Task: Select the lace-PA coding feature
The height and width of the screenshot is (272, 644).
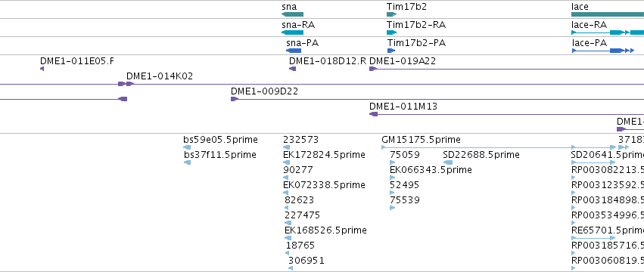Action: [x=603, y=51]
